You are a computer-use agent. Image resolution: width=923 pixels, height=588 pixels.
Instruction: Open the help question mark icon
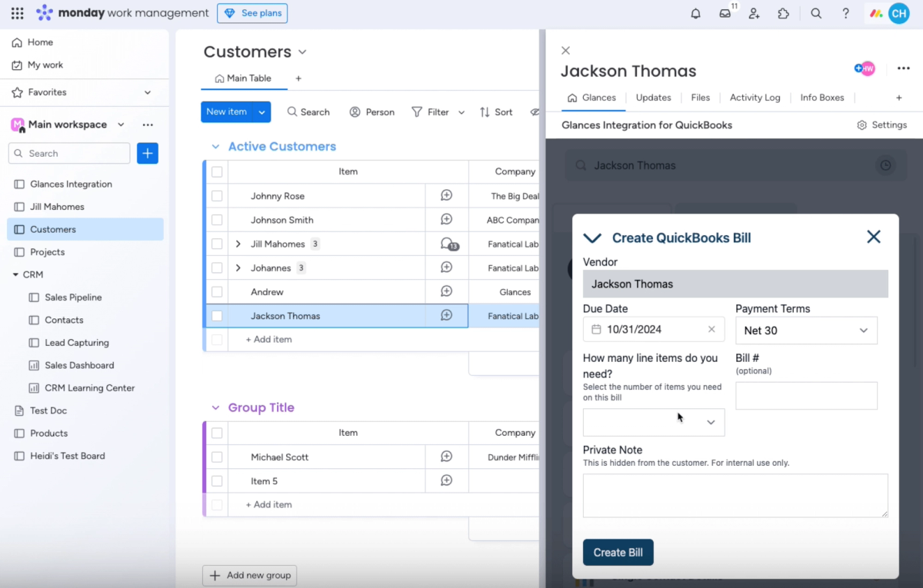845,13
